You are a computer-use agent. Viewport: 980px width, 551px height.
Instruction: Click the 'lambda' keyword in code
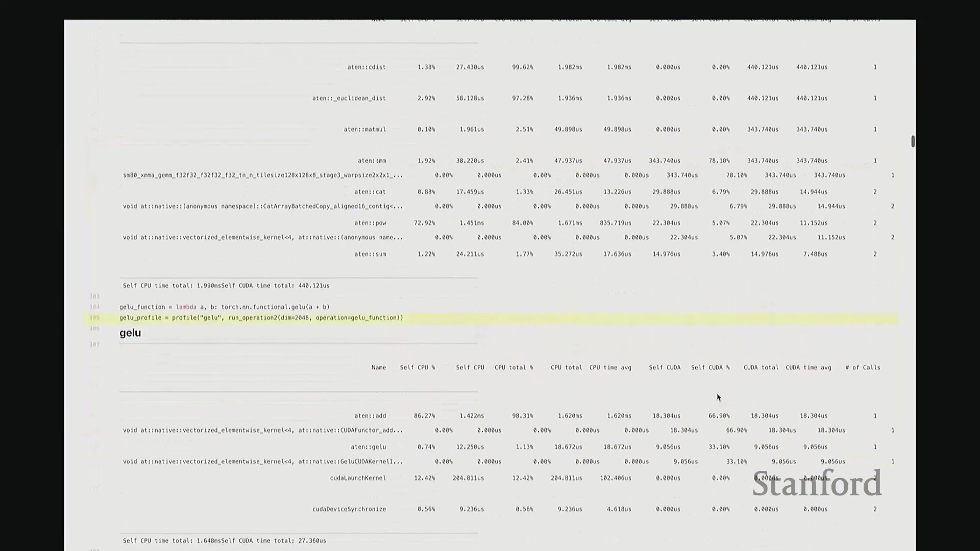point(186,307)
